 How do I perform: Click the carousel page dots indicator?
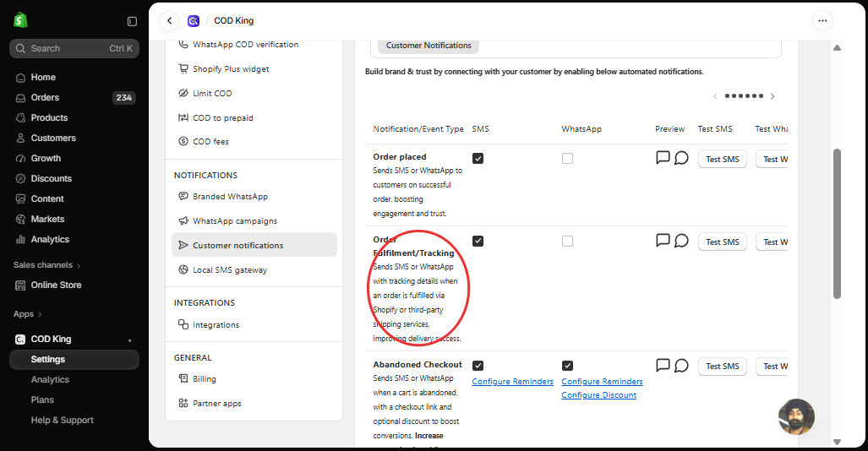(744, 96)
